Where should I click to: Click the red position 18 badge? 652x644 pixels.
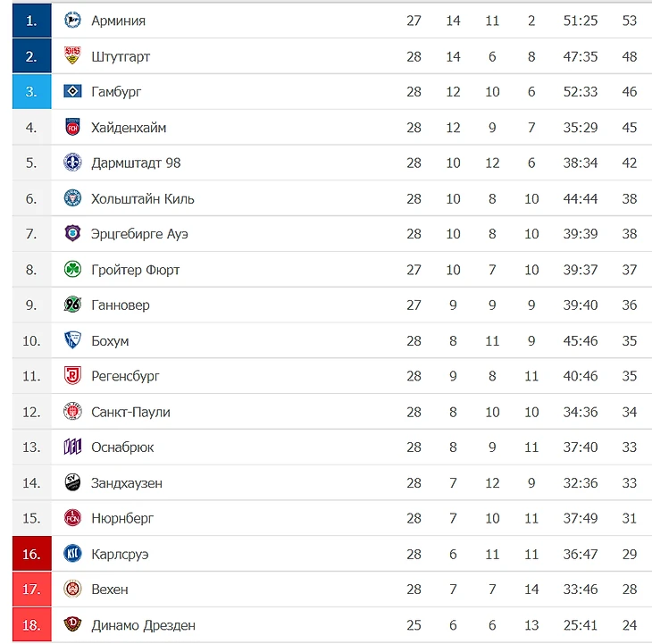pos(31,624)
